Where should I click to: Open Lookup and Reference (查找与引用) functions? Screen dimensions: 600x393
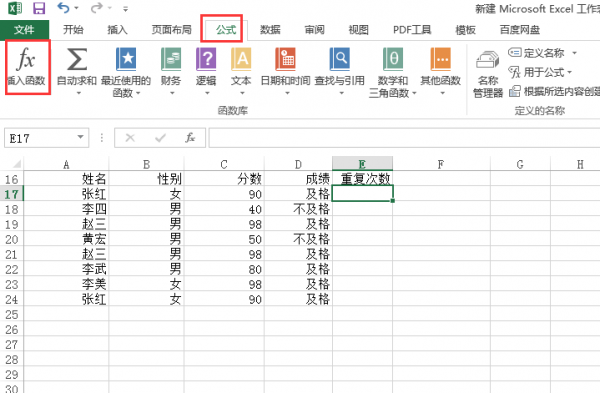click(x=340, y=71)
